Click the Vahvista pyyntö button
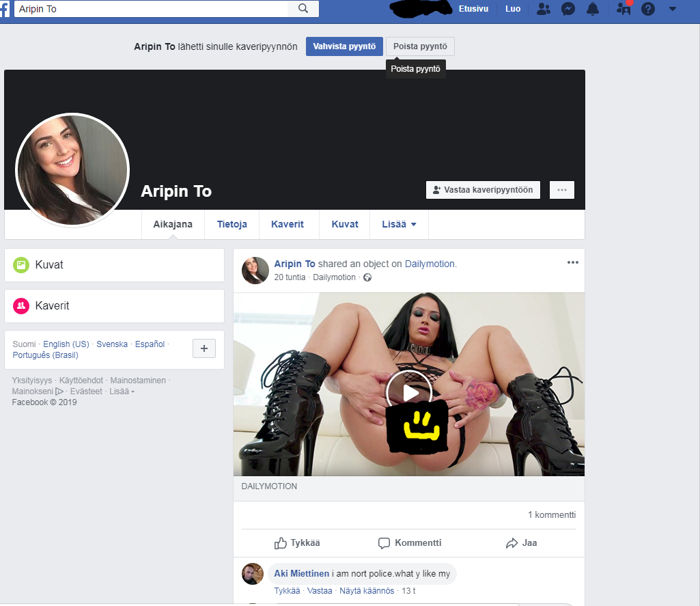The height and width of the screenshot is (606, 700). 344,46
